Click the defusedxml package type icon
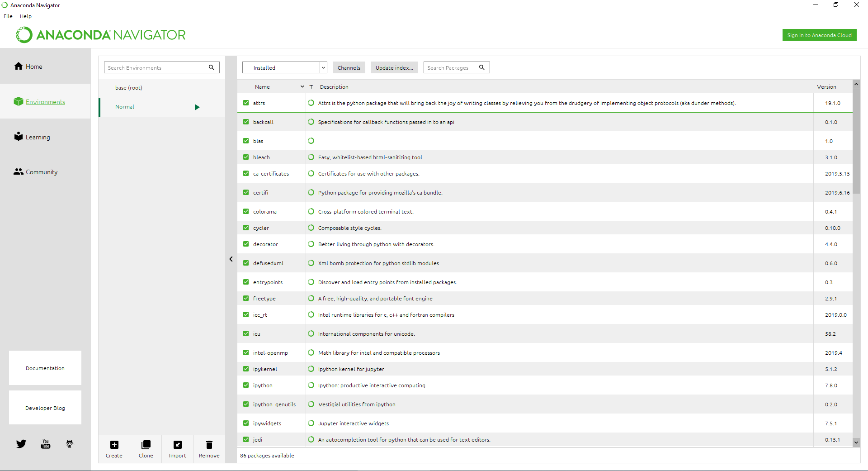 point(311,263)
